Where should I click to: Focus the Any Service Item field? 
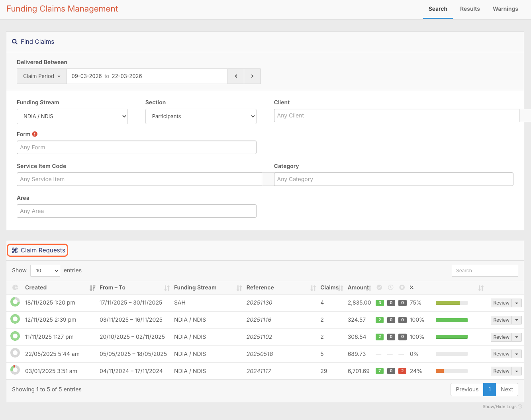139,179
